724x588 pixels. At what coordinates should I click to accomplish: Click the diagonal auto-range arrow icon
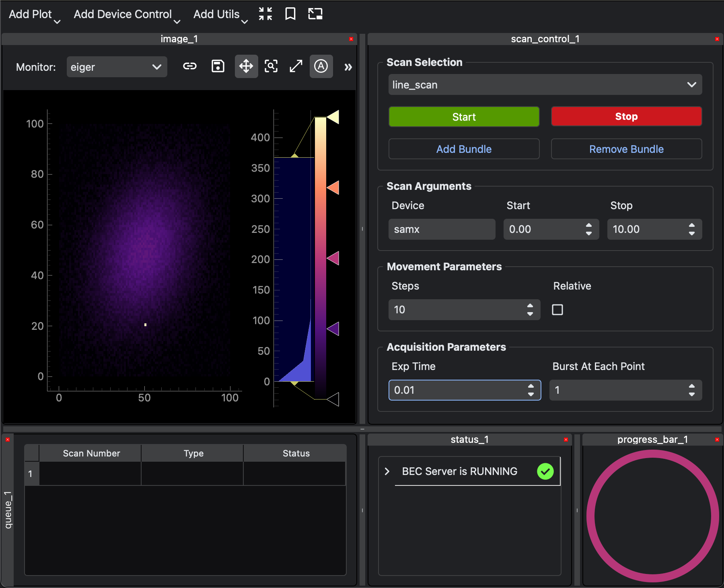pyautogui.click(x=296, y=66)
